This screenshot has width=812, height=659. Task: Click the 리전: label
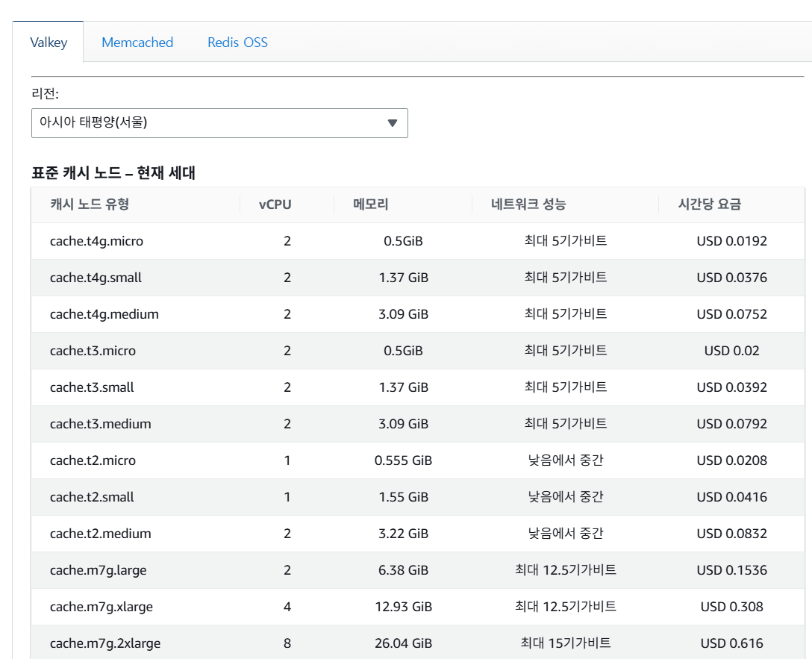coord(45,94)
